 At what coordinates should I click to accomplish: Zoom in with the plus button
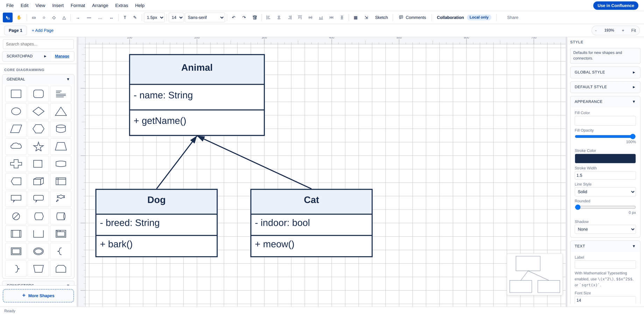623,30
